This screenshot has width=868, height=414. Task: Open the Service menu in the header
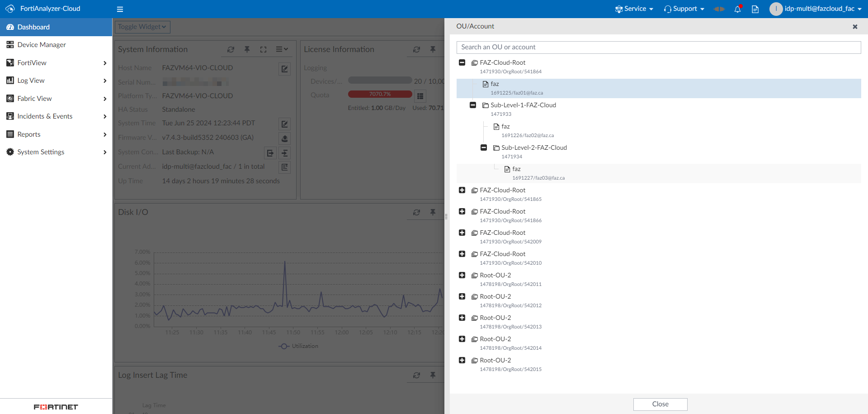coord(634,9)
